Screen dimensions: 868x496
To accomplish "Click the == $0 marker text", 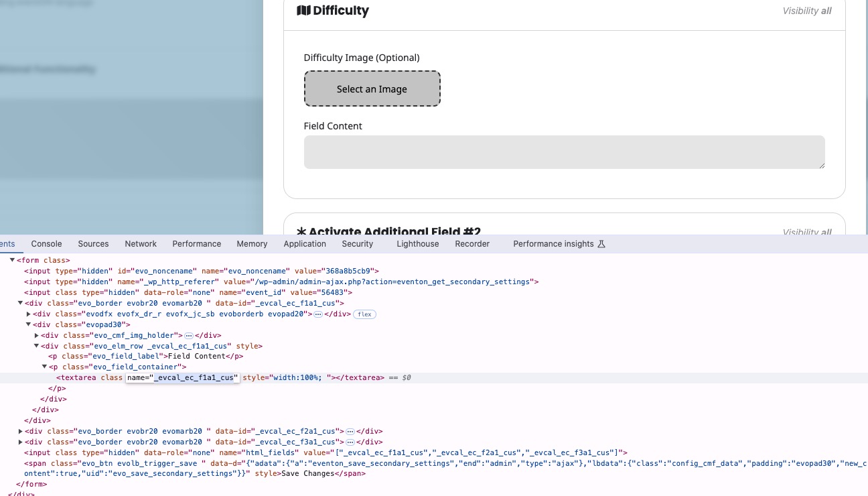I will point(399,378).
